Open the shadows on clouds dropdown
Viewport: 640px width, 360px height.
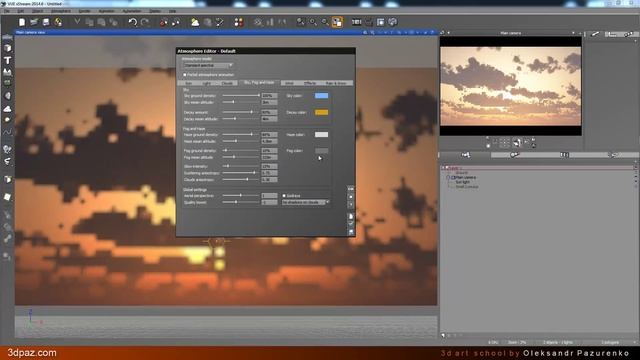(x=305, y=202)
